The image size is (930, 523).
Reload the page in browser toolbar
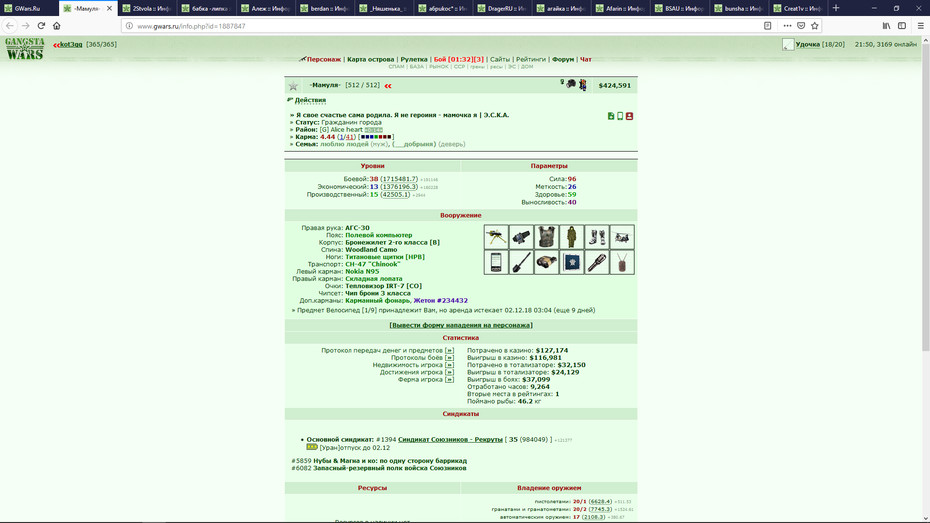[41, 25]
